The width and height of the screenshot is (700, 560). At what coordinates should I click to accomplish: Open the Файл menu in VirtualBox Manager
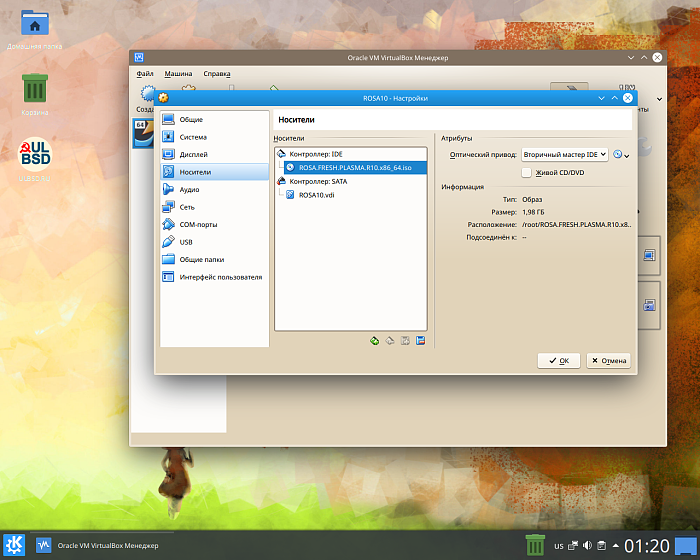click(145, 74)
